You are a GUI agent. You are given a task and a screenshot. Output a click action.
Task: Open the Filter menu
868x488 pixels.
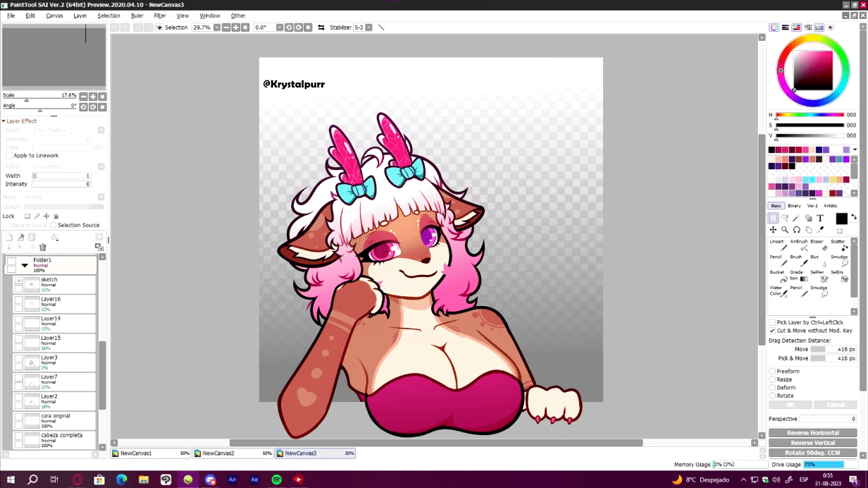point(160,16)
